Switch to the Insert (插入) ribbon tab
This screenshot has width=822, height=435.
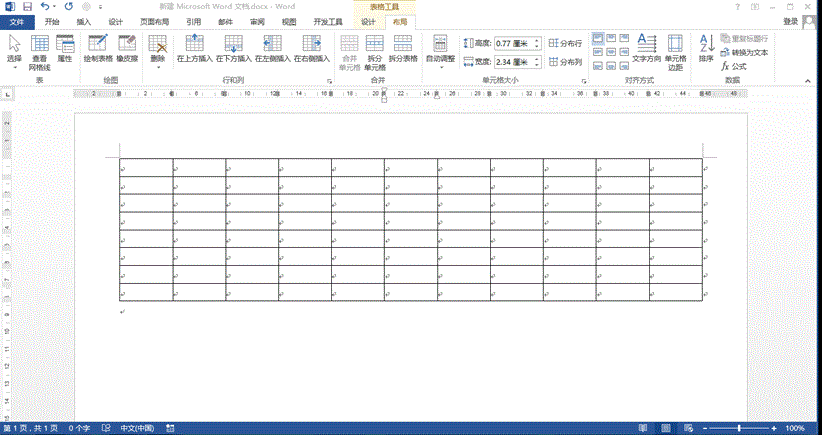(83, 20)
